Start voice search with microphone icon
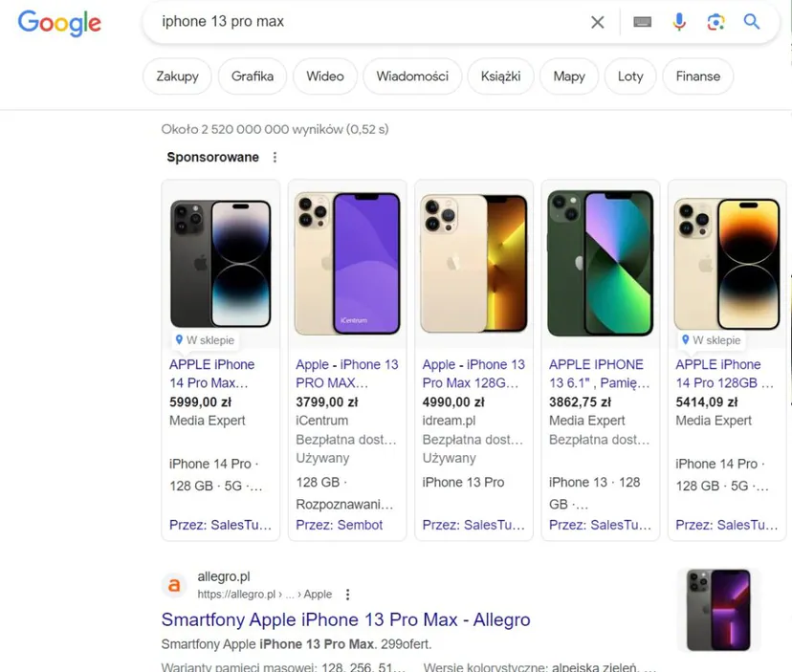Image resolution: width=792 pixels, height=672 pixels. click(x=679, y=22)
